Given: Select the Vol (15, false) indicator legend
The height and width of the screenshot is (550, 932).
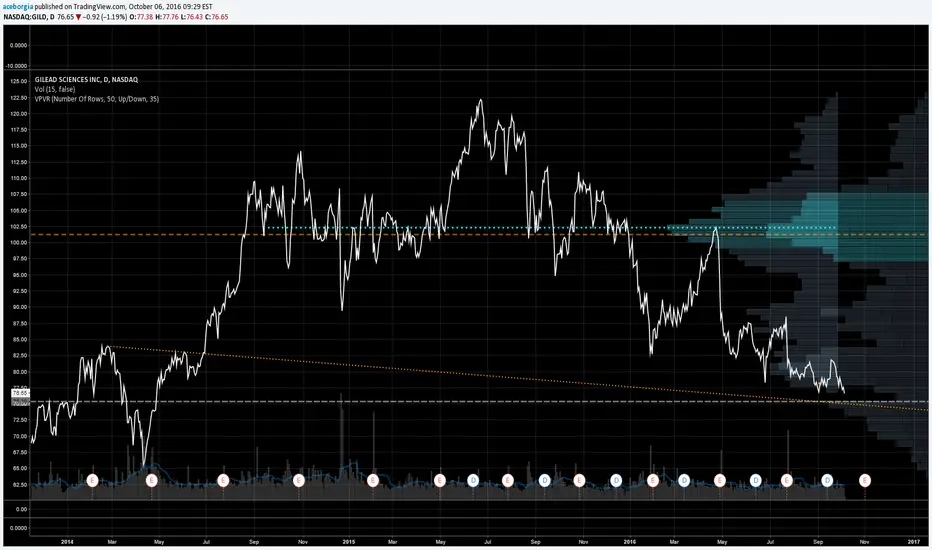Looking at the screenshot, I should [55, 89].
